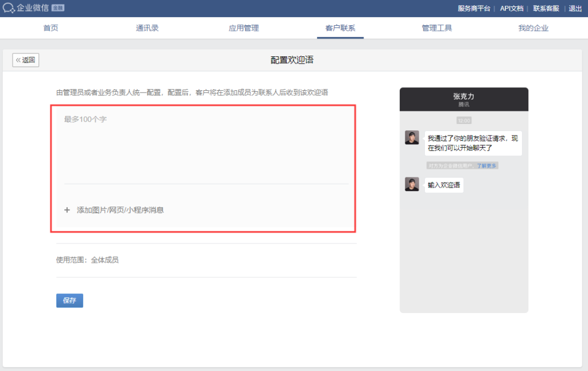Open the 联系客服 link
Viewport: 588px width, 371px height.
pyautogui.click(x=546, y=8)
